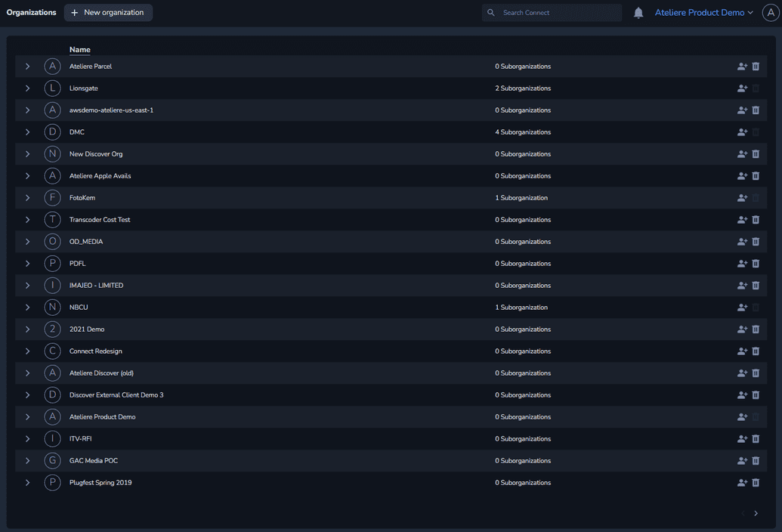Open the user account avatar menu
This screenshot has height=532, width=782.
pos(771,13)
